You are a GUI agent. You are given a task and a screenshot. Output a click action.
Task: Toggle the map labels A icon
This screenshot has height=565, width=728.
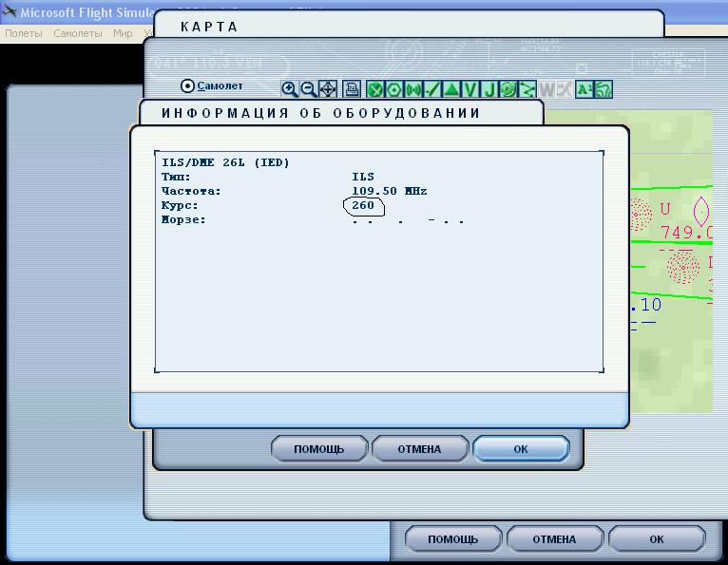[584, 89]
